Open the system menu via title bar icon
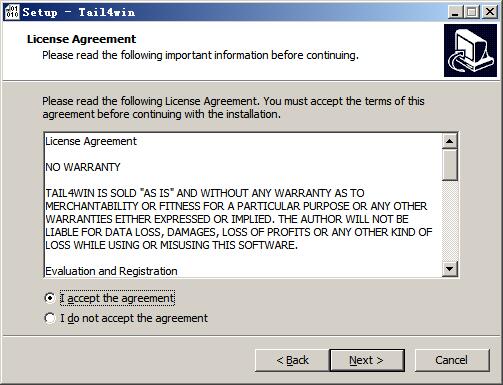The width and height of the screenshot is (503, 385). (x=12, y=12)
